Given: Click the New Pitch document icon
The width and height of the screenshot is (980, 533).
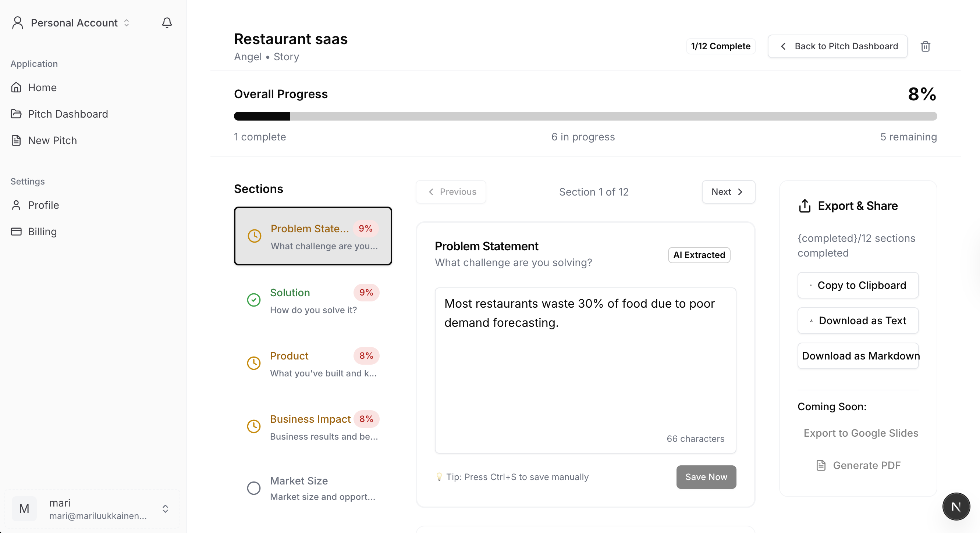Looking at the screenshot, I should (16, 140).
